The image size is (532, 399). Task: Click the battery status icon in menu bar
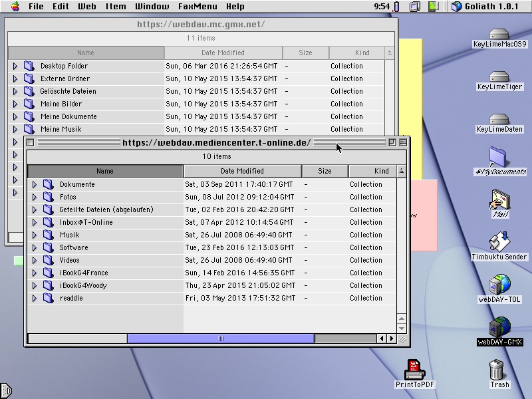[396, 7]
